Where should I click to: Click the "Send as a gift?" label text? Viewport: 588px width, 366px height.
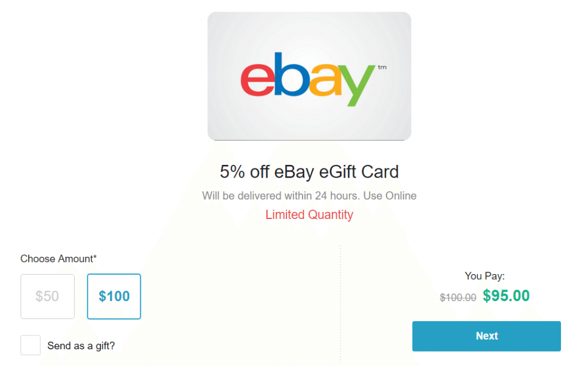point(81,346)
